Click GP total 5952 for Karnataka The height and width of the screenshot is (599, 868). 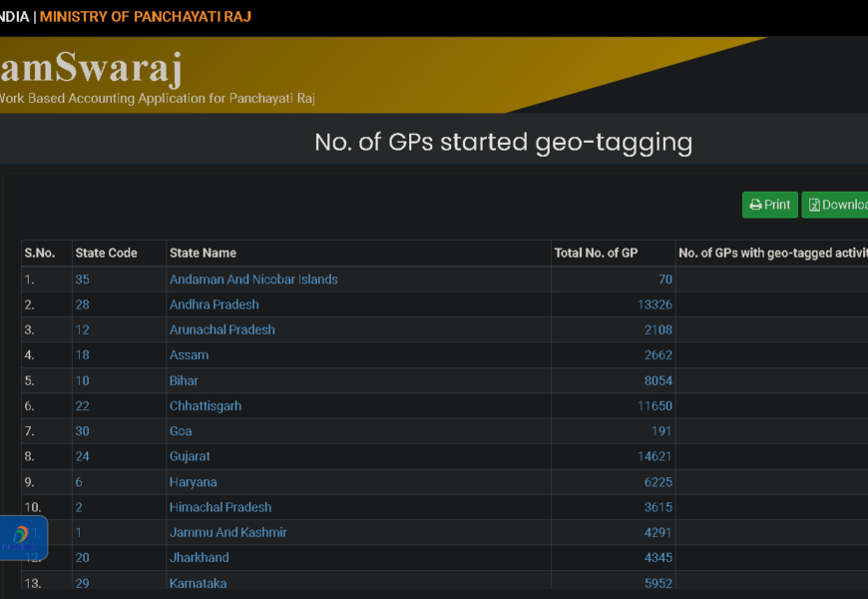pos(658,583)
